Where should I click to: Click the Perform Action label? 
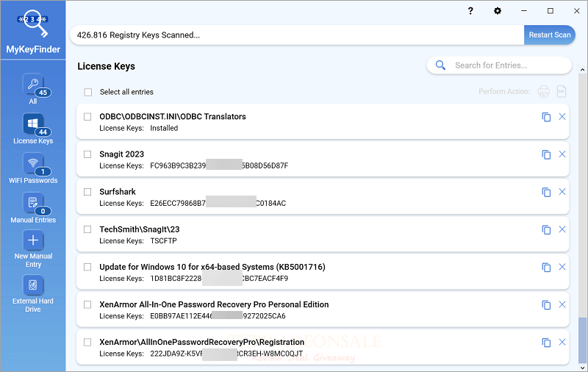coord(504,91)
